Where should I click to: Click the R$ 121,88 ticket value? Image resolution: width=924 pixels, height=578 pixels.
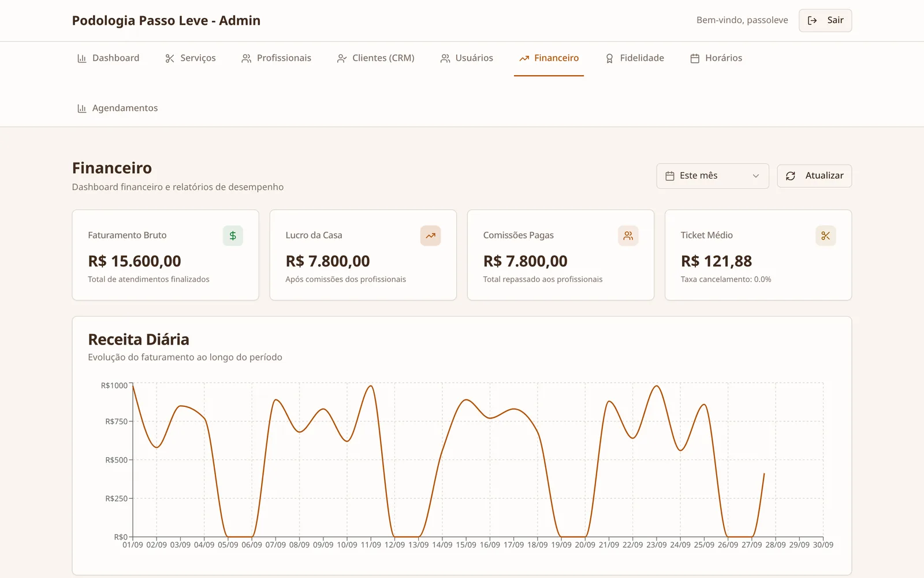[716, 261]
